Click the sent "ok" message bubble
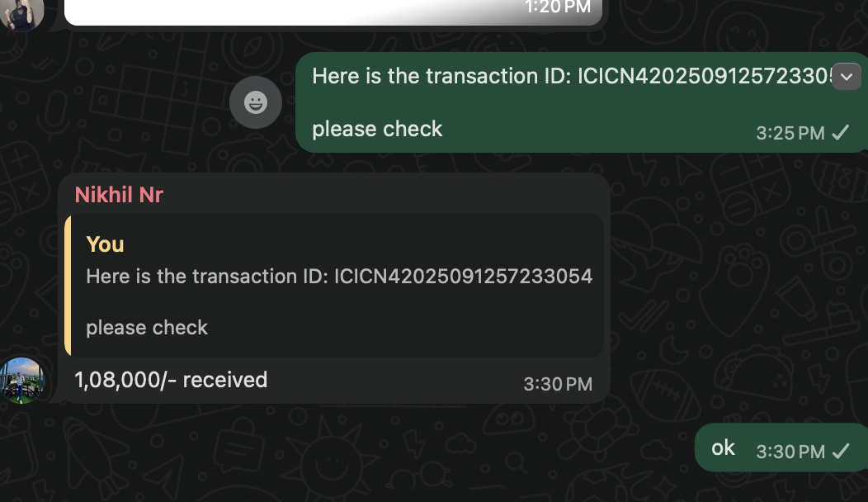The height and width of the screenshot is (502, 868). click(723, 448)
